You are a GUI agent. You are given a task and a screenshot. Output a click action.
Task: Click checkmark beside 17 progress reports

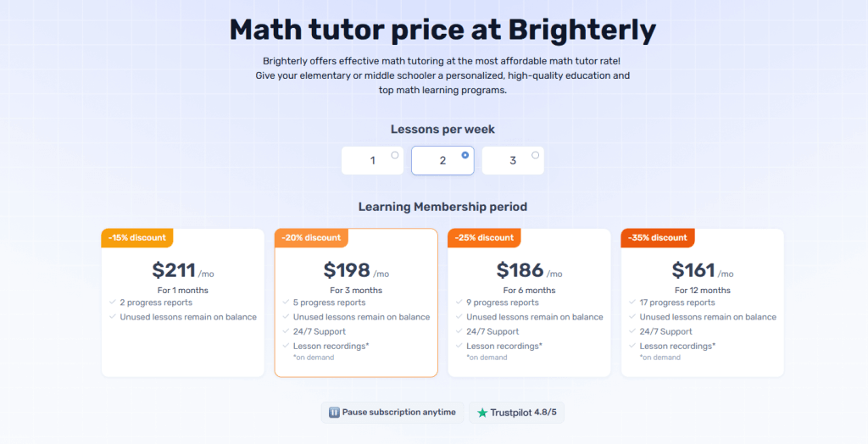(x=632, y=302)
